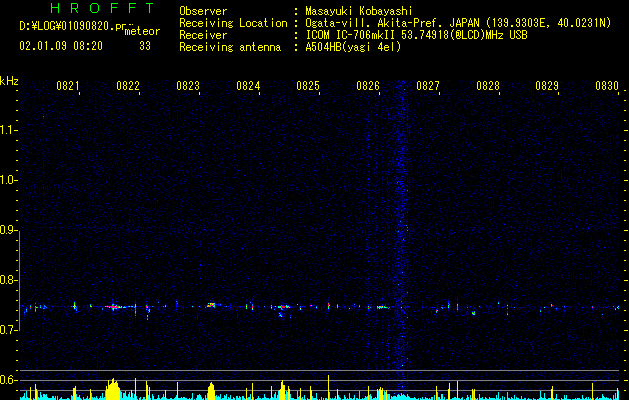Click the date stamp 02.01.09 08:20
629x400 pixels.
(61, 46)
